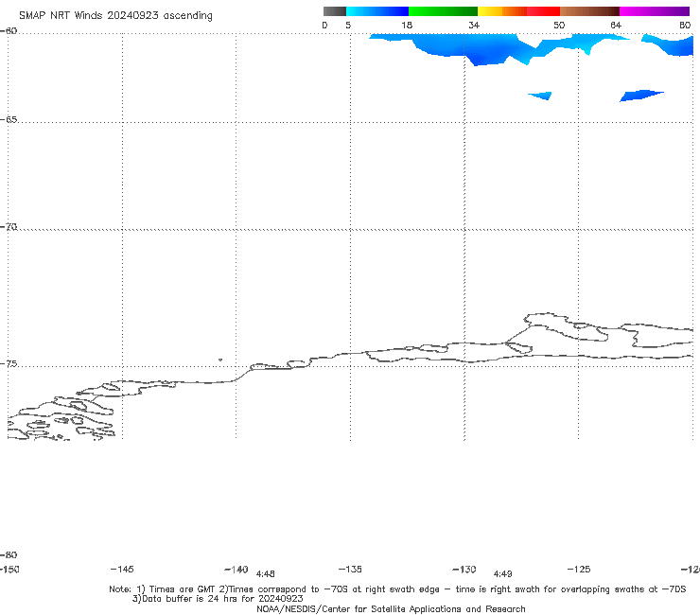The image size is (700, 615).
Task: Click the credit 'NOAA/NESDIS/Center for Satellite Applications and Research'
Action: pos(391,609)
